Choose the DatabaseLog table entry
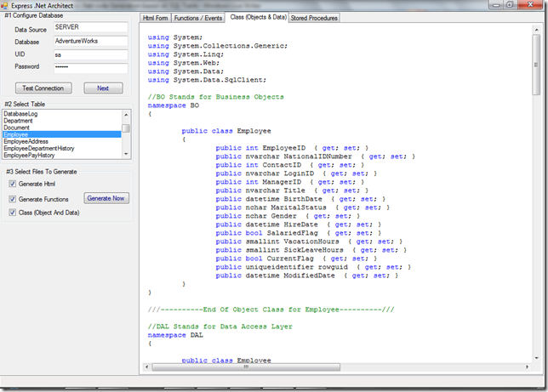This screenshot has width=548, height=392. 20,114
